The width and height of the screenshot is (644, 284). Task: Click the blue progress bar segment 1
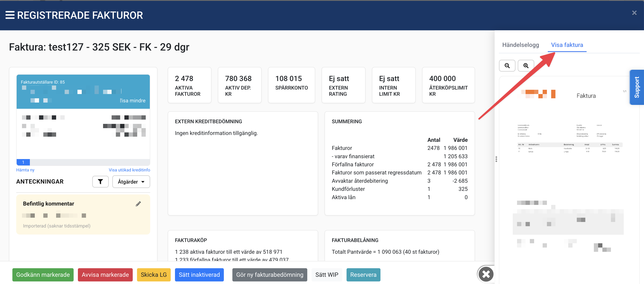click(x=23, y=162)
